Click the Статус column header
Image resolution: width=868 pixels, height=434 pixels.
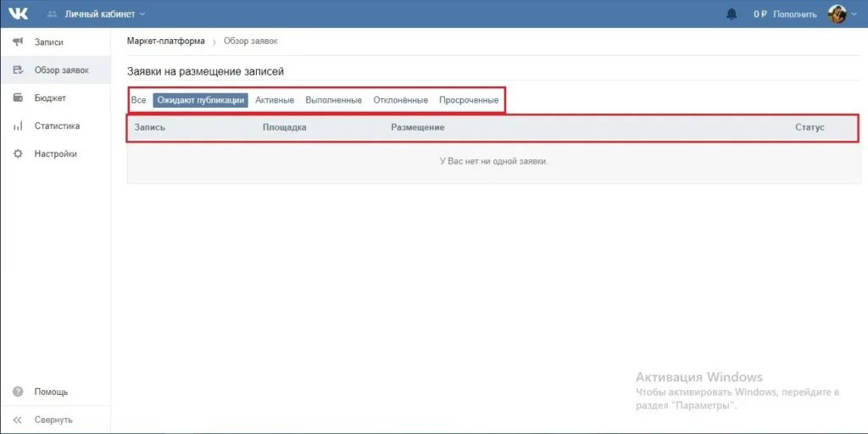coord(810,127)
